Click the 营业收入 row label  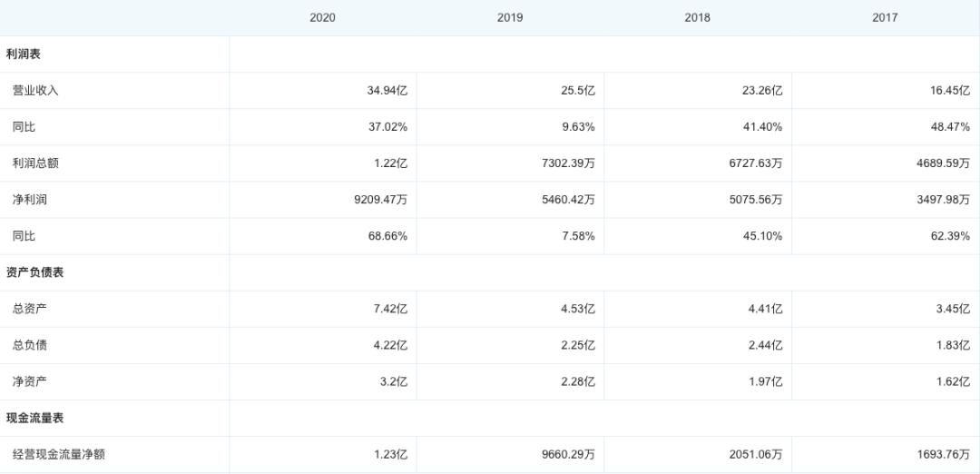[35, 91]
